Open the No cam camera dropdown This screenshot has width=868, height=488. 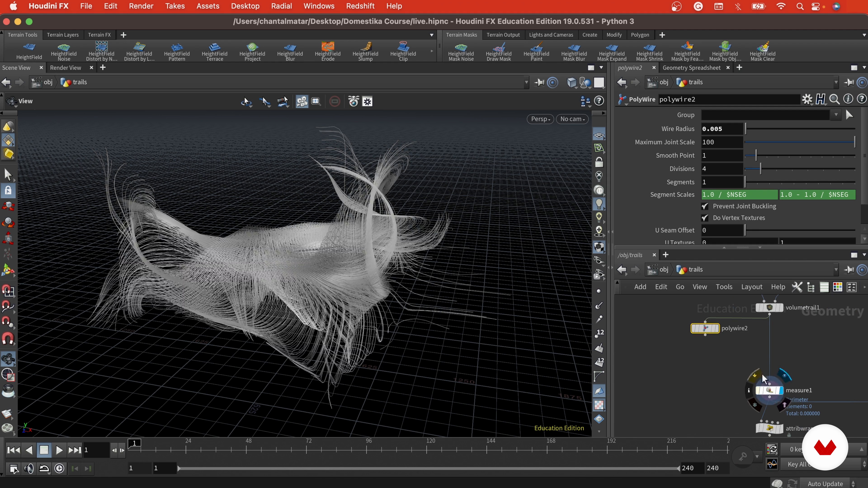coord(572,119)
